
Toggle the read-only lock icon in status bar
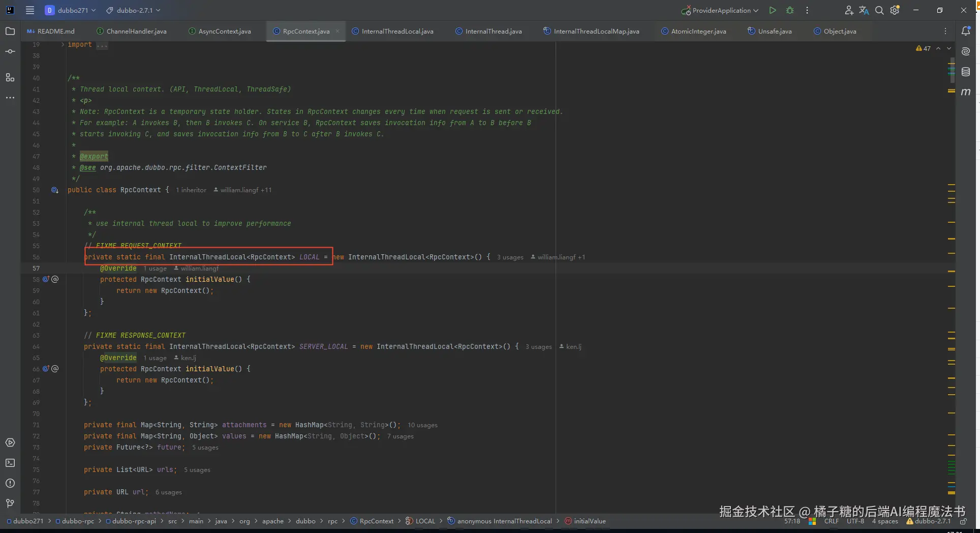963,521
